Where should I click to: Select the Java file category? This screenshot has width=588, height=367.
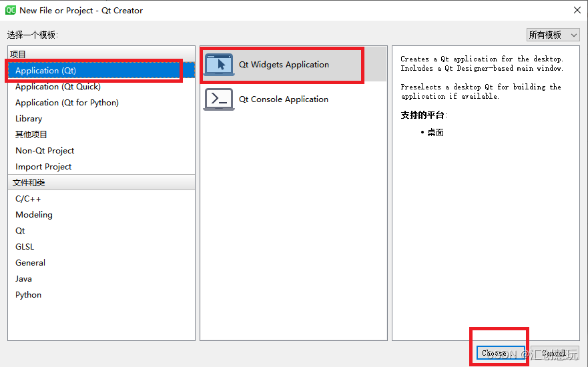click(101, 279)
